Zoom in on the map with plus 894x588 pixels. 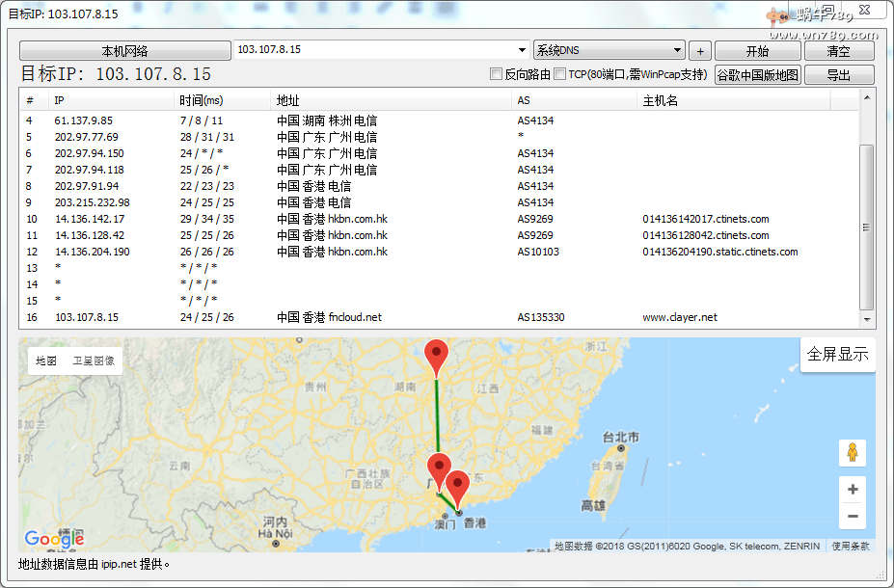click(852, 490)
